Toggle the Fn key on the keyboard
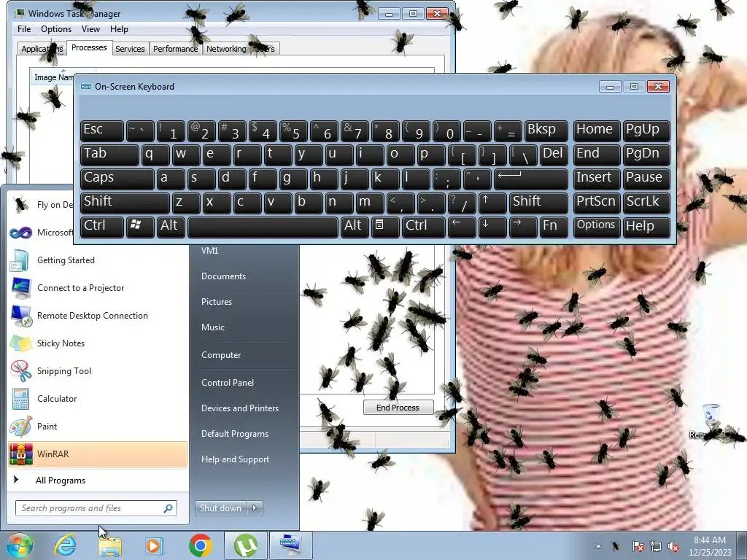The height and width of the screenshot is (560, 747). tap(554, 227)
